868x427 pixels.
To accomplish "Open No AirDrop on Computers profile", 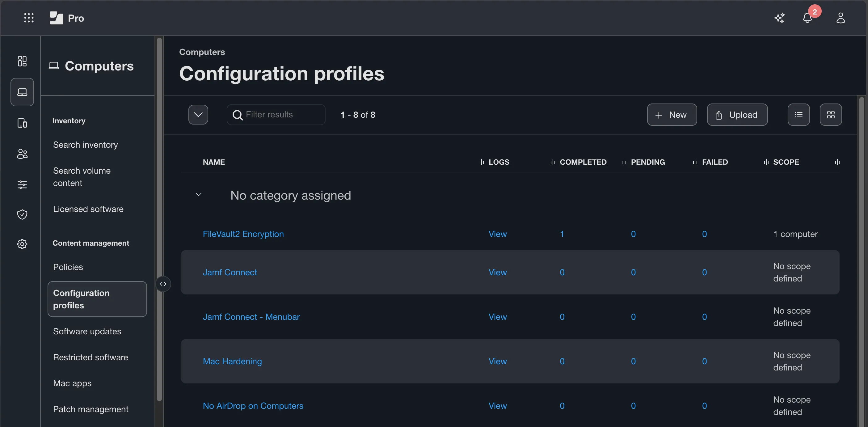I will pyautogui.click(x=253, y=406).
